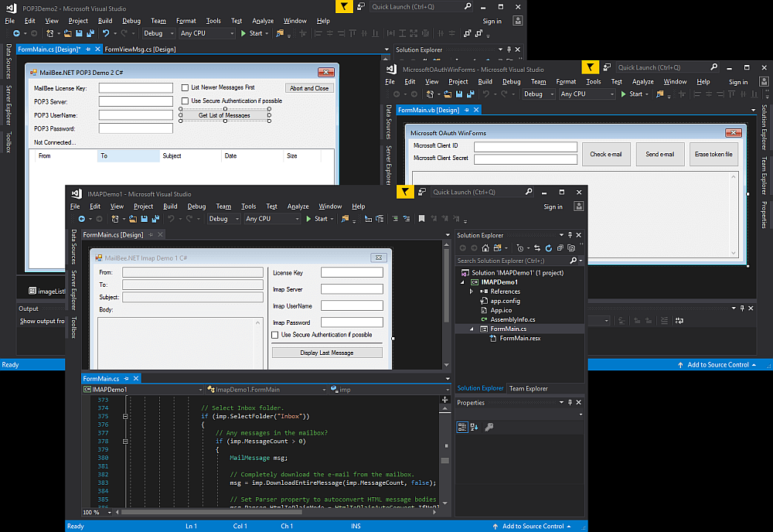Switch to Team Explorer tab
This screenshot has width=773, height=532.
(529, 388)
